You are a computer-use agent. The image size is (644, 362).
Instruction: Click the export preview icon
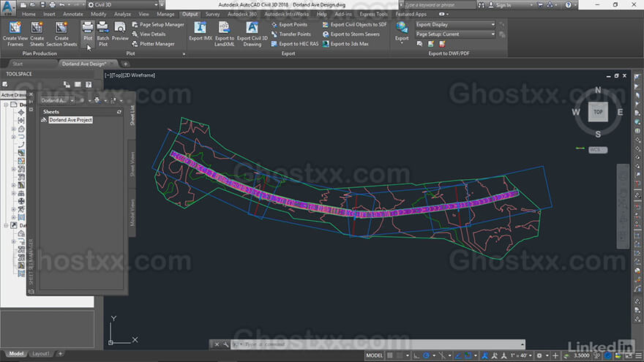(x=419, y=43)
